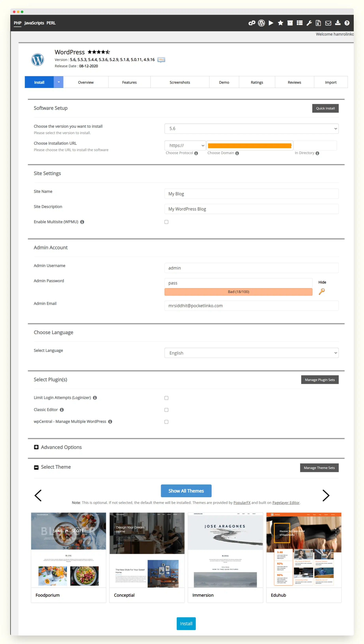The width and height of the screenshot is (364, 644).
Task: Open the Install tab arrow dropdown
Action: [x=59, y=82]
